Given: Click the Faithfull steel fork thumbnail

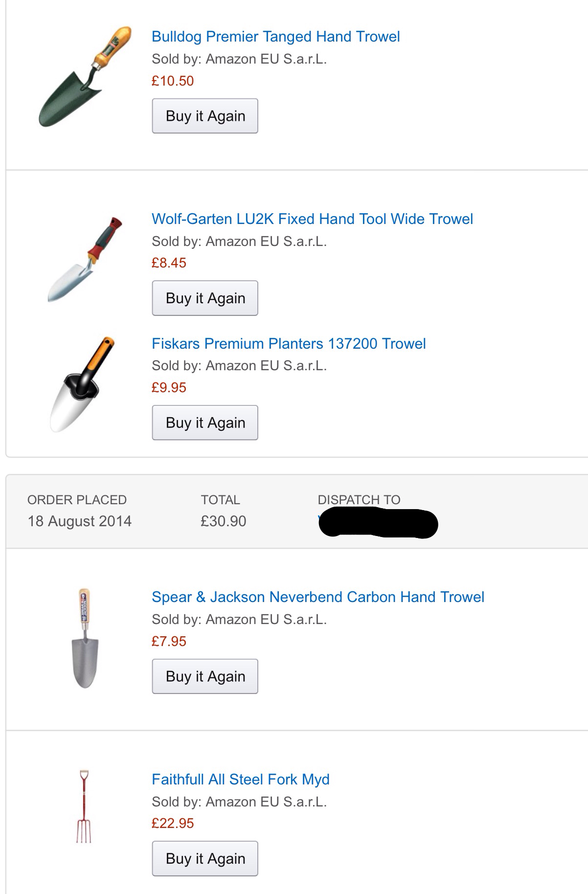Looking at the screenshot, I should [84, 806].
